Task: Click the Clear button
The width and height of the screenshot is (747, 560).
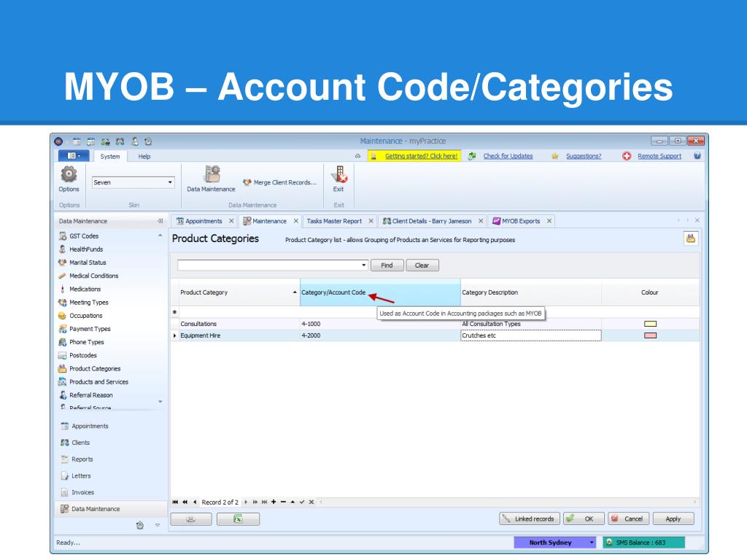Action: tap(422, 265)
